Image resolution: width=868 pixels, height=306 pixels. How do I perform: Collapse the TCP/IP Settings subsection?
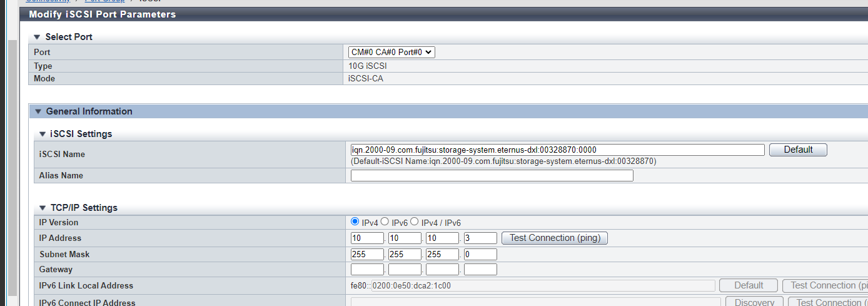click(x=43, y=208)
